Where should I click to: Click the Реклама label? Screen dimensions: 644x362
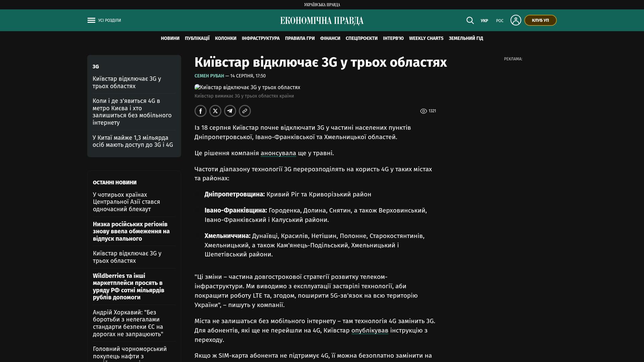click(513, 59)
